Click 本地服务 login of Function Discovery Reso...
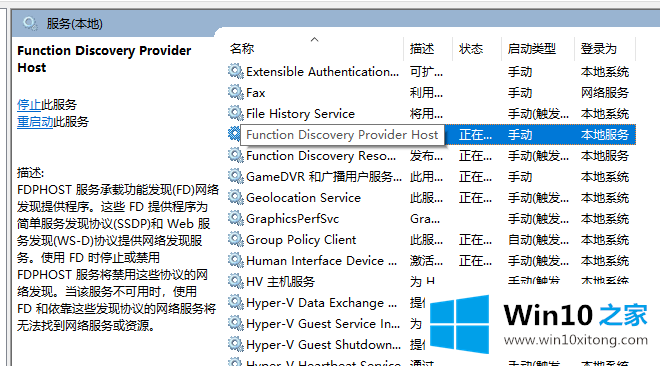The image size is (660, 366). [x=605, y=156]
